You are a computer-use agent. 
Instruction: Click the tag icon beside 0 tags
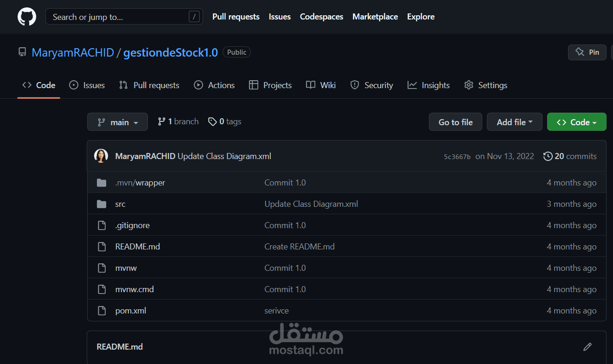pos(212,121)
